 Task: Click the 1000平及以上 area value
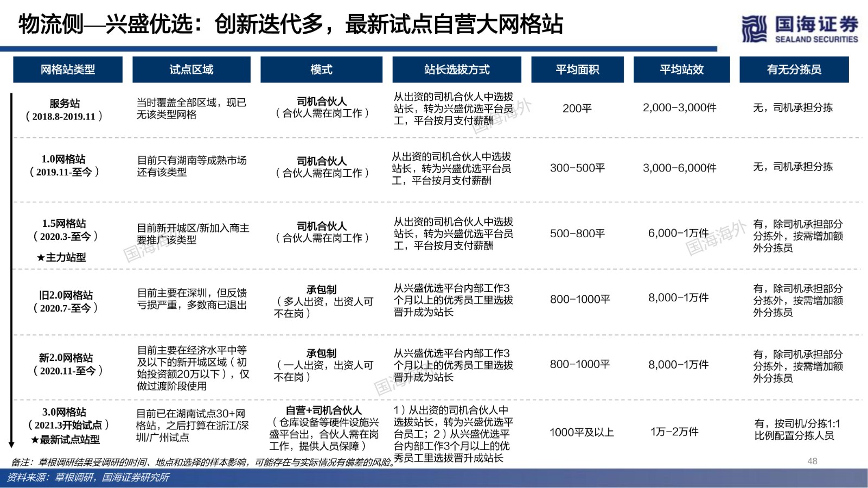[x=582, y=433]
